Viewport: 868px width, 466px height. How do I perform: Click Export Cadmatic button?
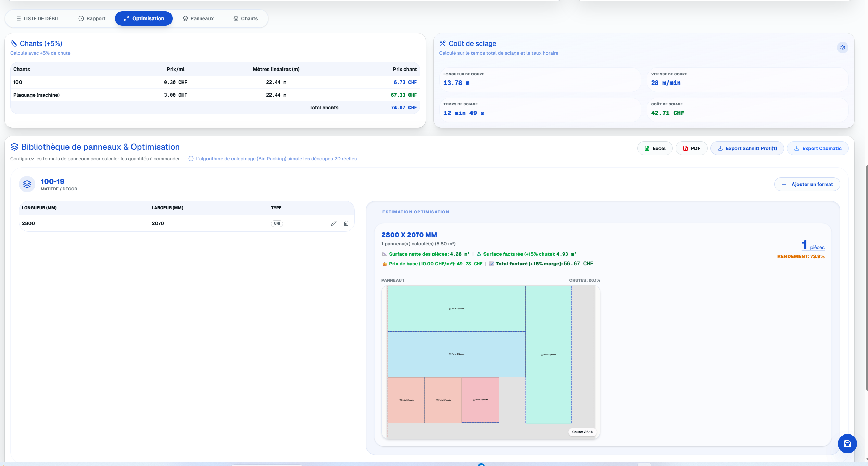click(818, 148)
